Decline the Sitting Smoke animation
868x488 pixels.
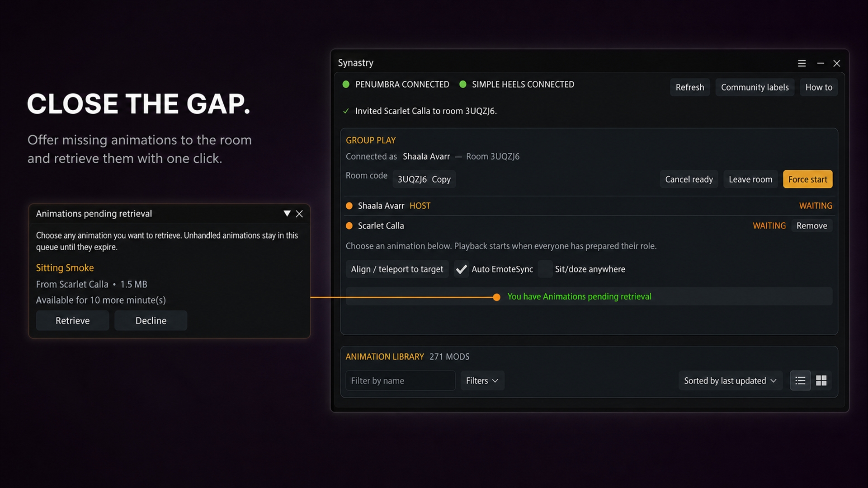coord(151,320)
